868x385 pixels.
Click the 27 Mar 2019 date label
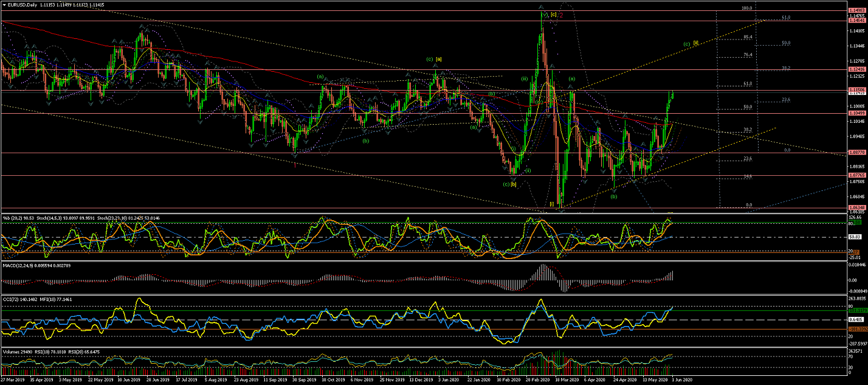(13, 379)
